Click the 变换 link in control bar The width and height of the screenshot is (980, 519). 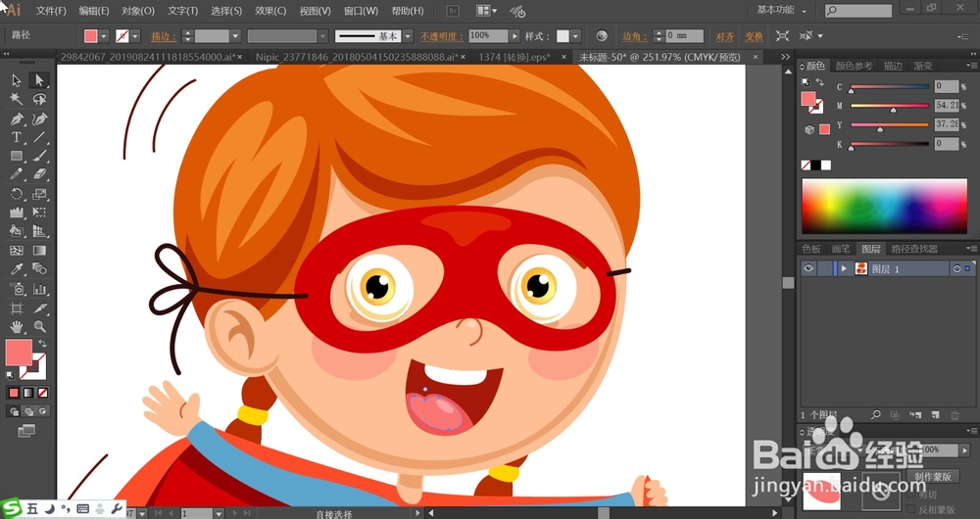[x=755, y=36]
